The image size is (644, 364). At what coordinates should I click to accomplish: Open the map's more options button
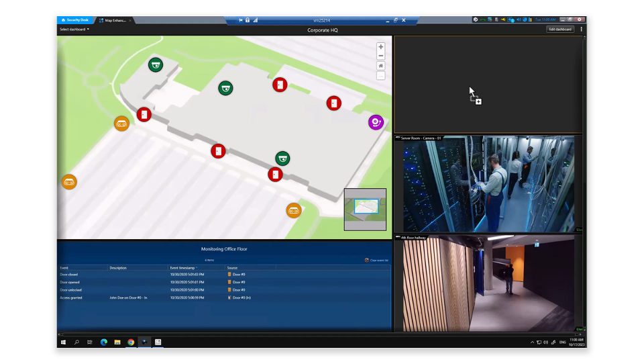tap(381, 76)
